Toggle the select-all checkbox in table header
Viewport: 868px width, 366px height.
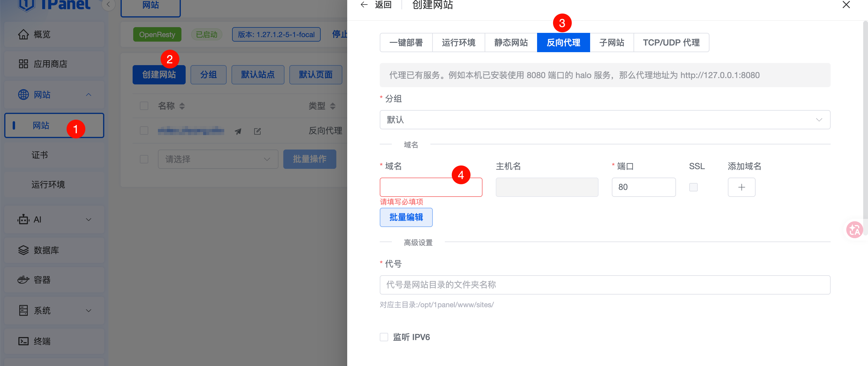(x=144, y=106)
